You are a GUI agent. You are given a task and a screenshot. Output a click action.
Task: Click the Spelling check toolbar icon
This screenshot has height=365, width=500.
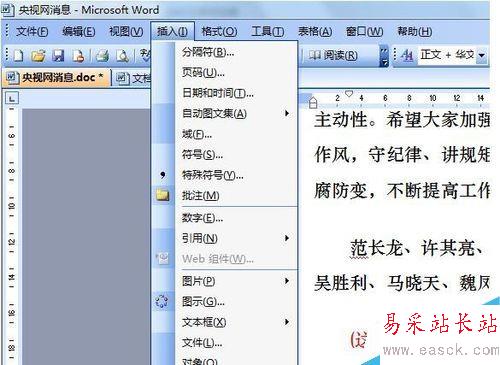click(145, 56)
